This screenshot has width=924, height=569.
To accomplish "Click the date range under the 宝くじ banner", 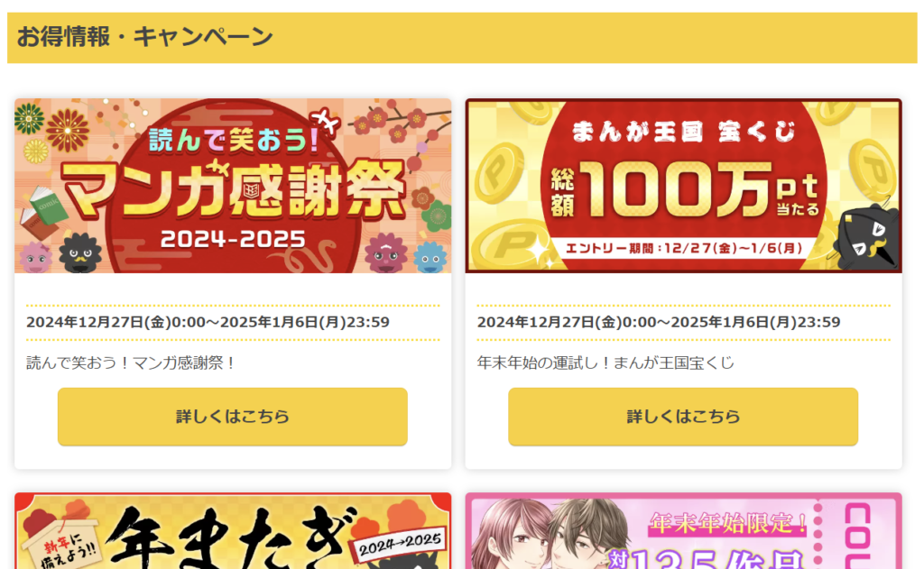I will pos(658,322).
